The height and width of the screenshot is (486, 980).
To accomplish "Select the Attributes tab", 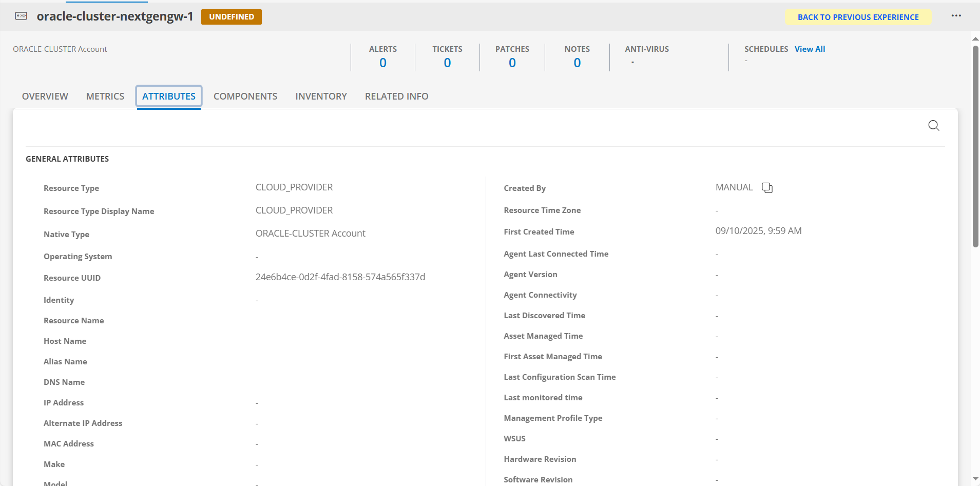I will click(x=169, y=96).
